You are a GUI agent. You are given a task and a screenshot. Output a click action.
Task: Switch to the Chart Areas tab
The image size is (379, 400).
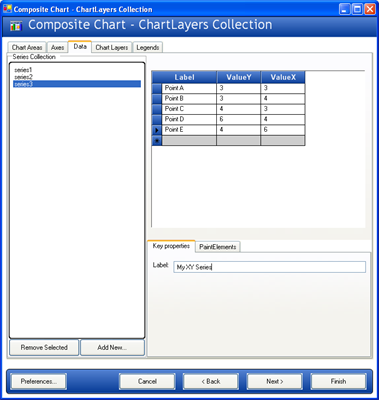[x=27, y=47]
